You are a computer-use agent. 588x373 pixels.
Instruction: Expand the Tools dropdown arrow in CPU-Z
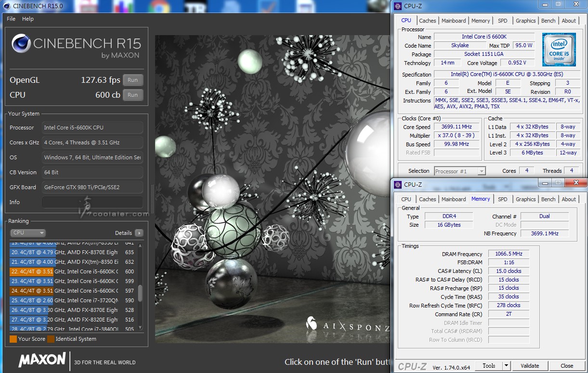click(x=506, y=366)
